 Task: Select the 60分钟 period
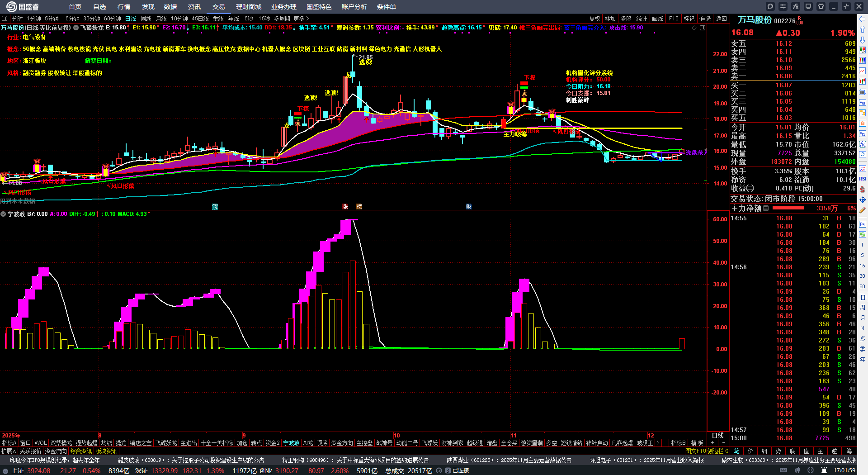113,19
